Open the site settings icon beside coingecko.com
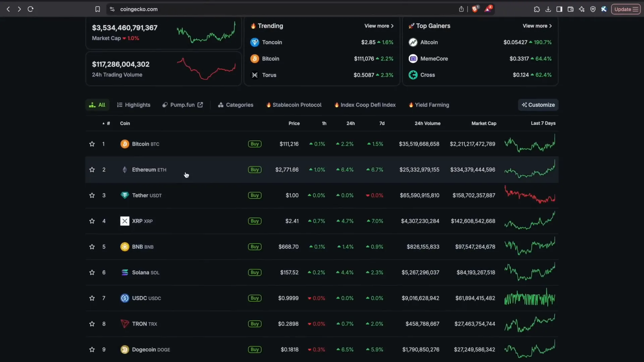Image resolution: width=644 pixels, height=362 pixels. (112, 9)
